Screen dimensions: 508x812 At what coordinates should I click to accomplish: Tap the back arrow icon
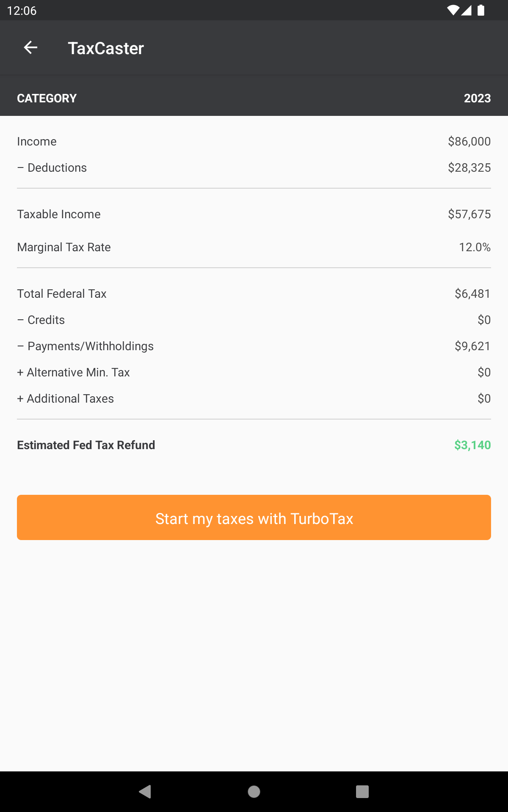[30, 47]
